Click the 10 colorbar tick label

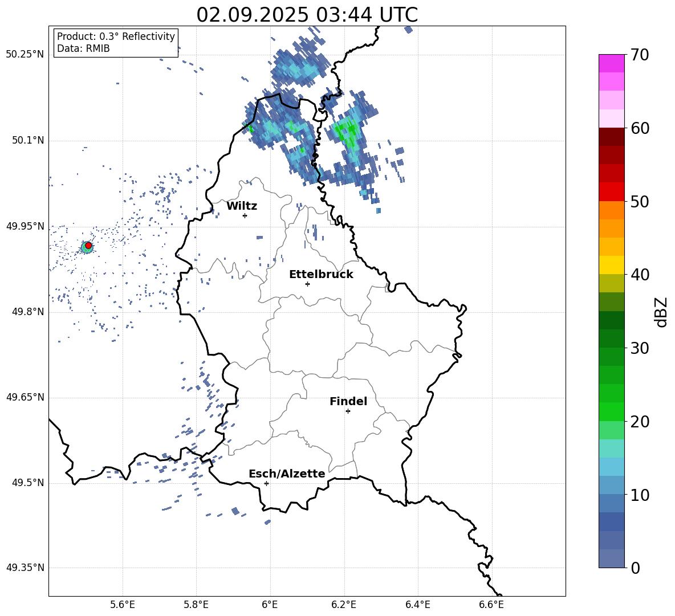click(640, 495)
